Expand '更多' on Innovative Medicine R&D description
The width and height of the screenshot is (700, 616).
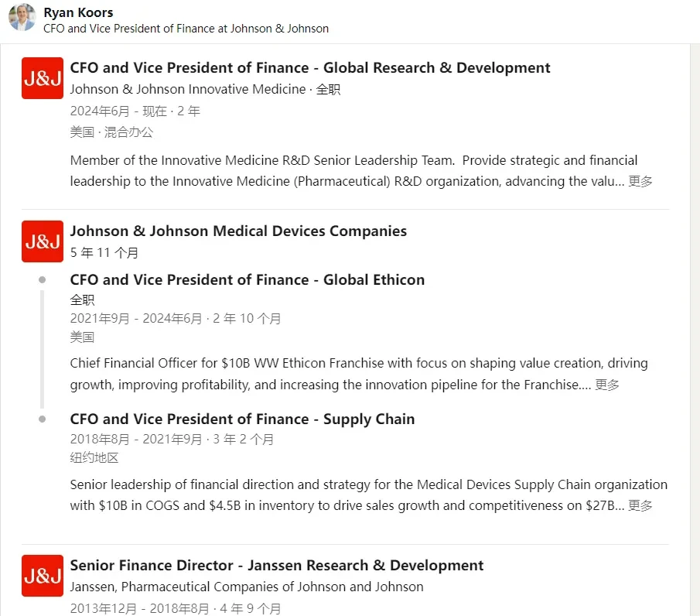640,181
